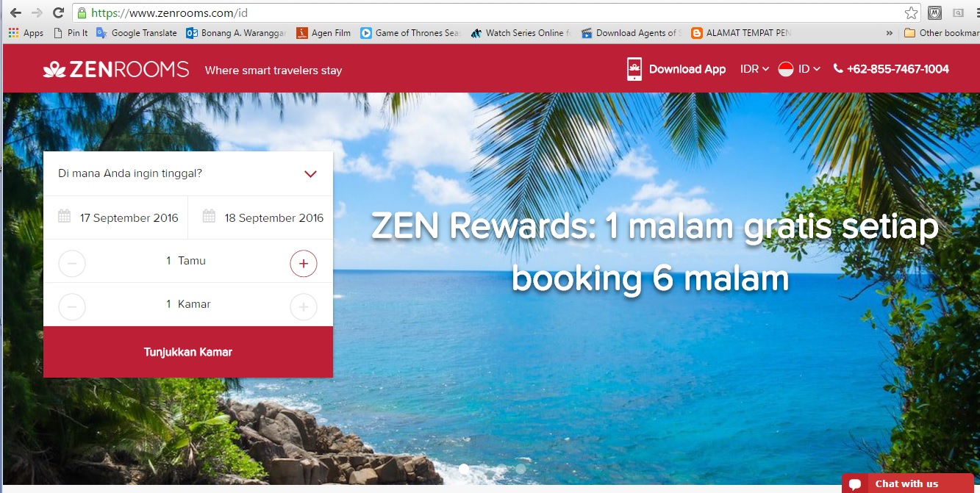The height and width of the screenshot is (493, 980).
Task: Click the browser reload icon
Action: (x=58, y=12)
